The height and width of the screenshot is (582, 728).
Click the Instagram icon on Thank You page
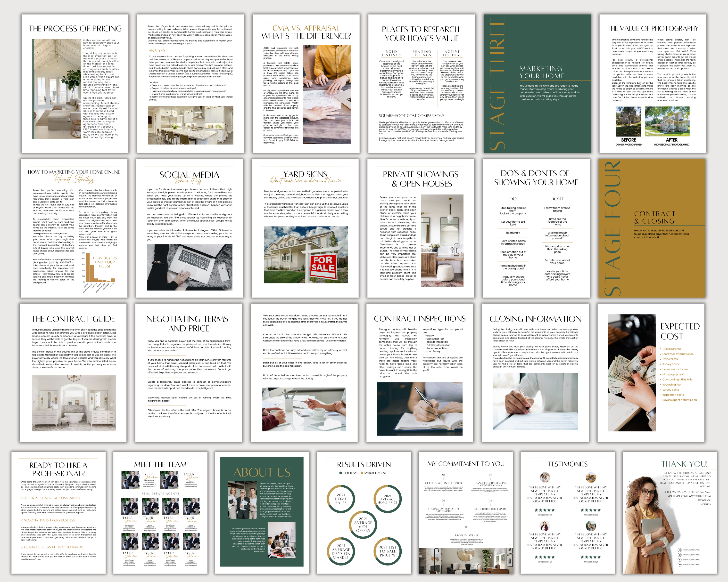coord(680,550)
